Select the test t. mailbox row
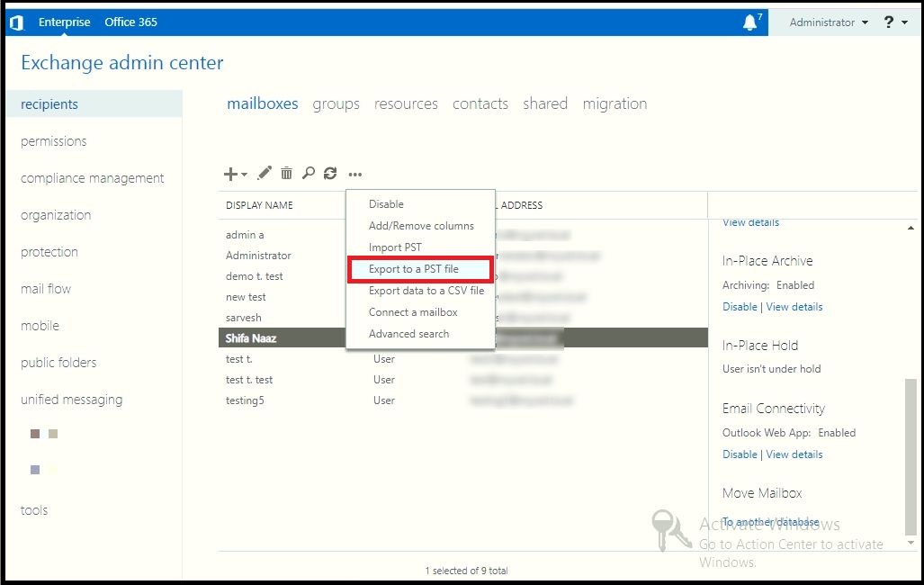The image size is (924, 585). (x=462, y=359)
